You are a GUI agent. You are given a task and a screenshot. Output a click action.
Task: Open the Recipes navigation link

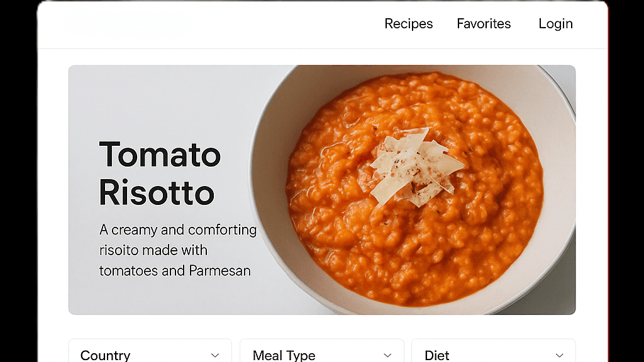pyautogui.click(x=408, y=24)
